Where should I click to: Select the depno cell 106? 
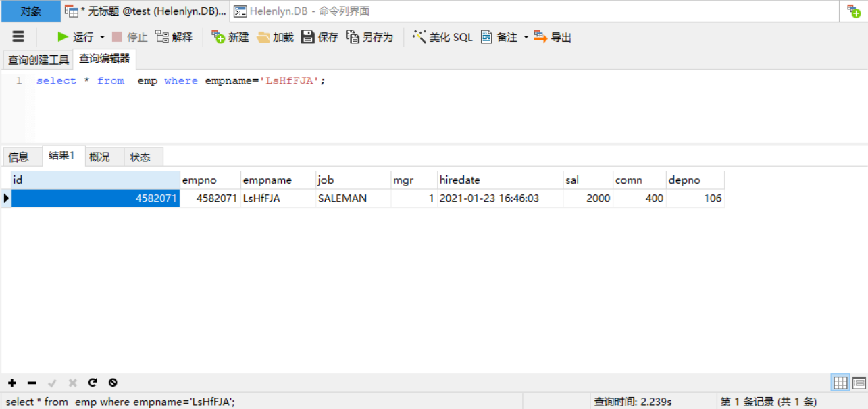[x=695, y=198]
